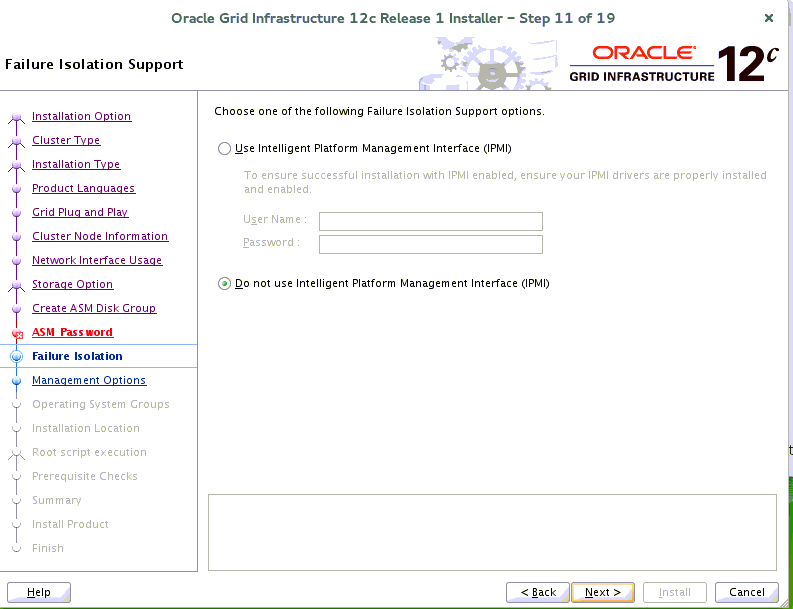Click the ASM Password error step icon
The width and height of the screenshot is (793, 609).
point(16,334)
